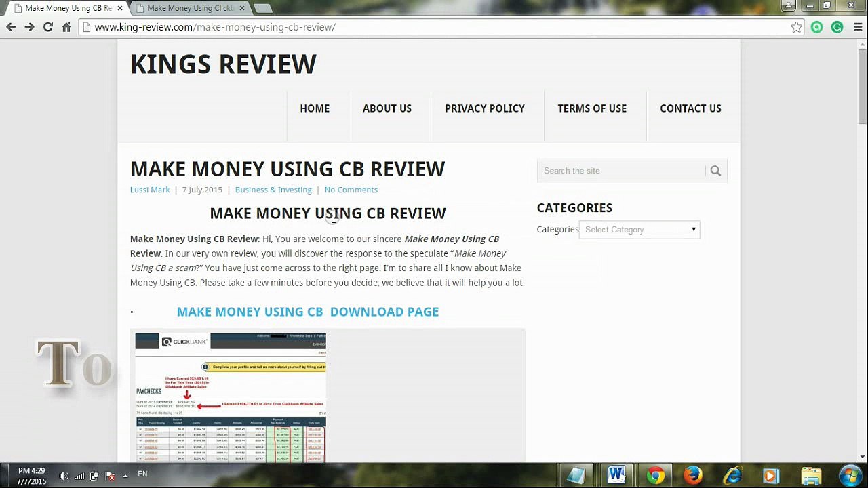Open the TERMS OF USE page

pos(592,108)
